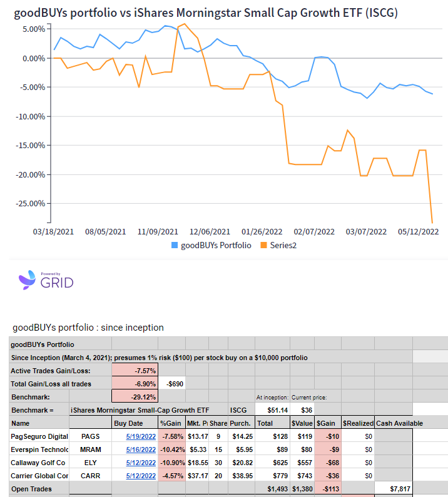This screenshot has width=448, height=497.
Task: Click the 05/12/2022 x-axis date label
Action: (x=418, y=232)
